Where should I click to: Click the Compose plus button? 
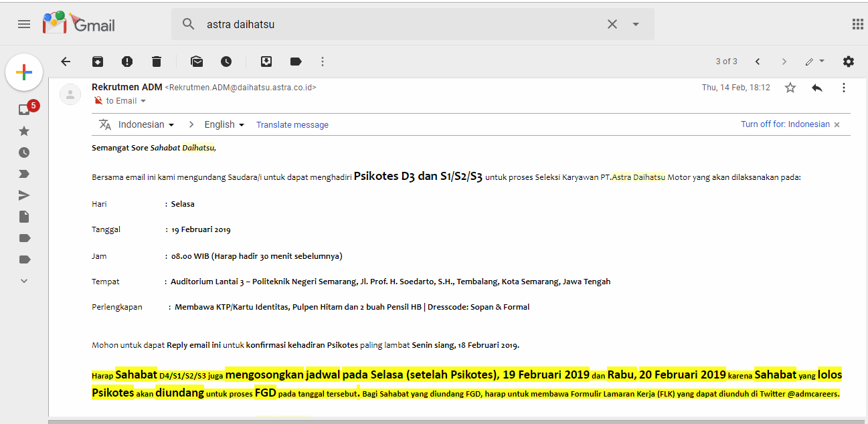[x=24, y=72]
